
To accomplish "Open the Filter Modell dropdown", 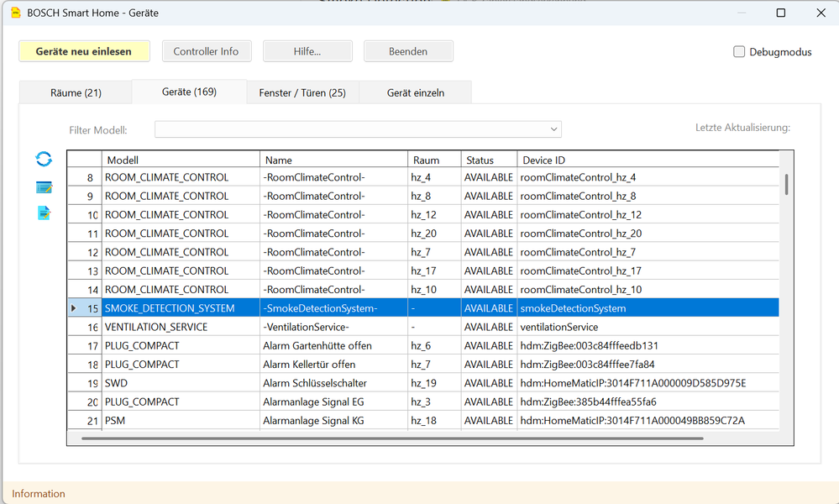I will 553,129.
